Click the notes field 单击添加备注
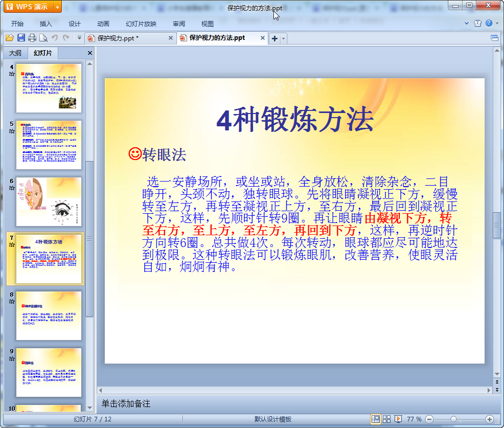 [126, 403]
